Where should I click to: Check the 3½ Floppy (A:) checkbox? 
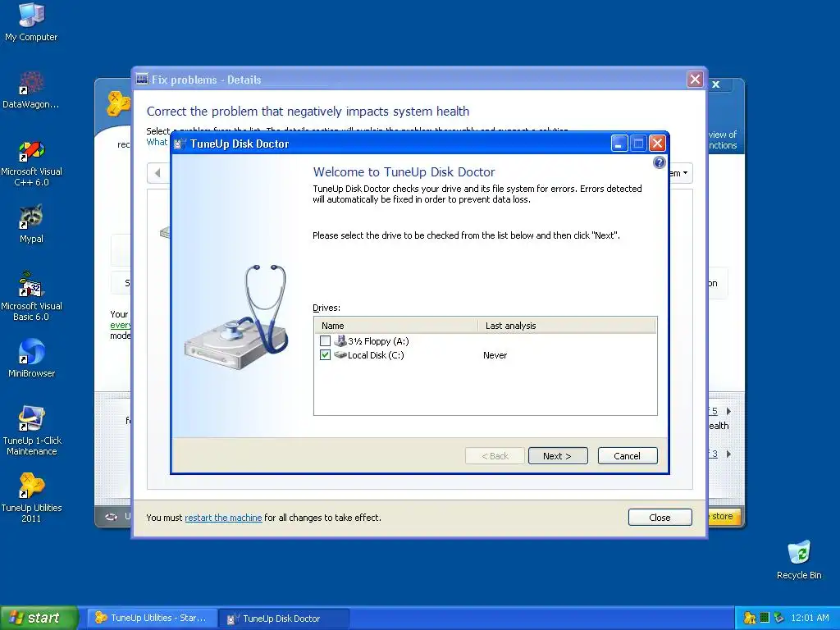(x=325, y=340)
